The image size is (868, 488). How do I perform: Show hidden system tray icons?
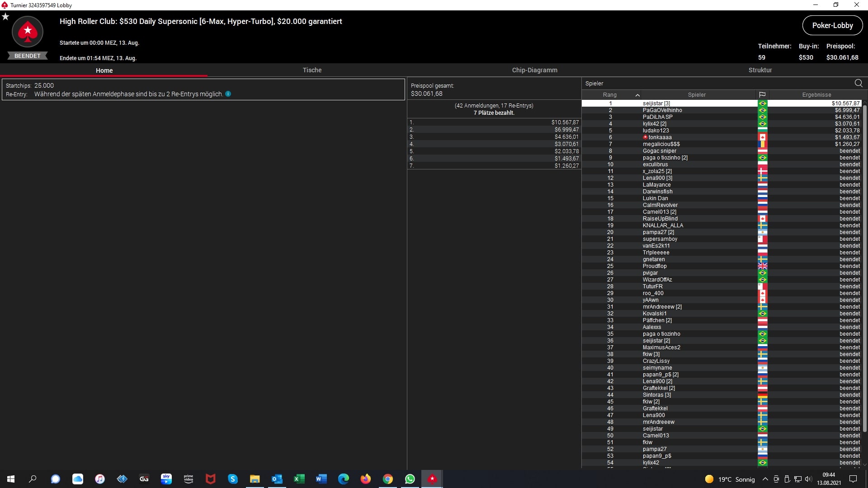[x=765, y=479]
